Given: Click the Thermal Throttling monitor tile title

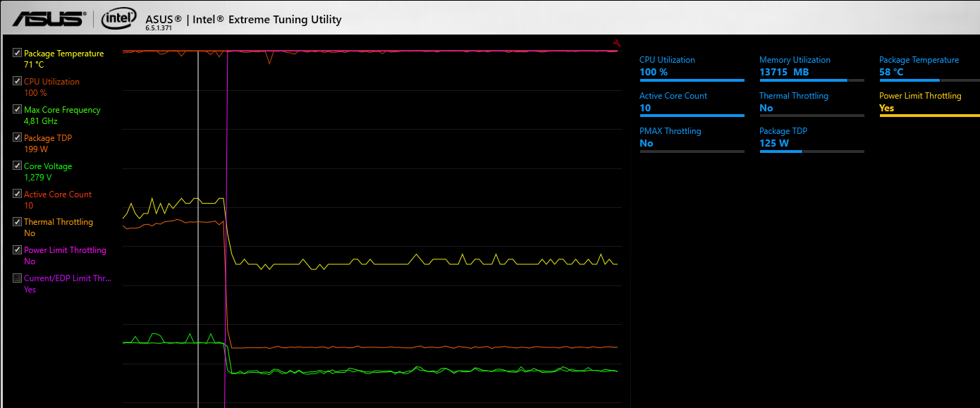Looking at the screenshot, I should tap(794, 96).
